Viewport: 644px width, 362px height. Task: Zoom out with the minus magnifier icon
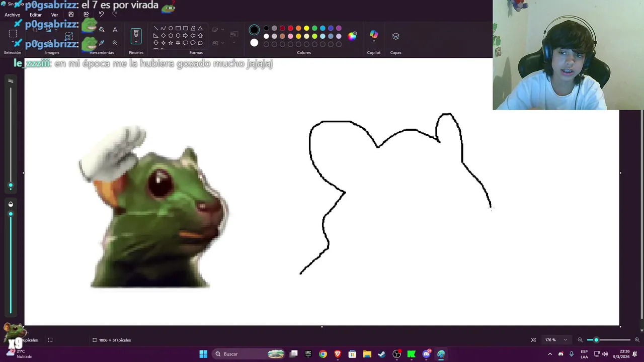click(x=580, y=340)
